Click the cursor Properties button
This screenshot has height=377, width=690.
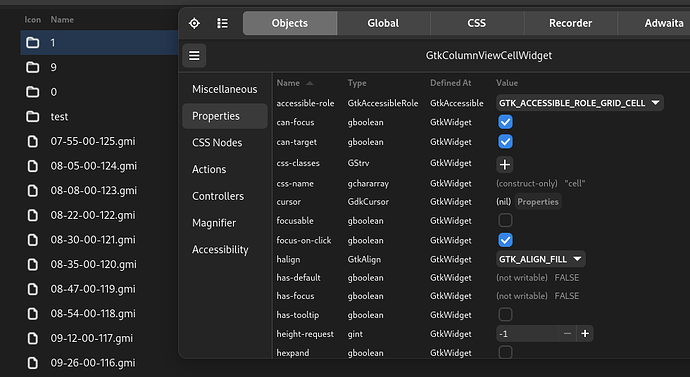538,201
